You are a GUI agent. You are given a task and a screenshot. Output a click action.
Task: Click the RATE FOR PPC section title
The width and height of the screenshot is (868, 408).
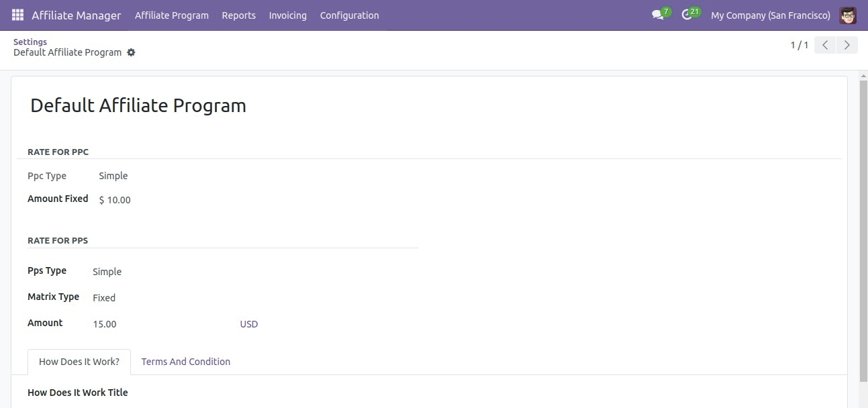click(58, 152)
